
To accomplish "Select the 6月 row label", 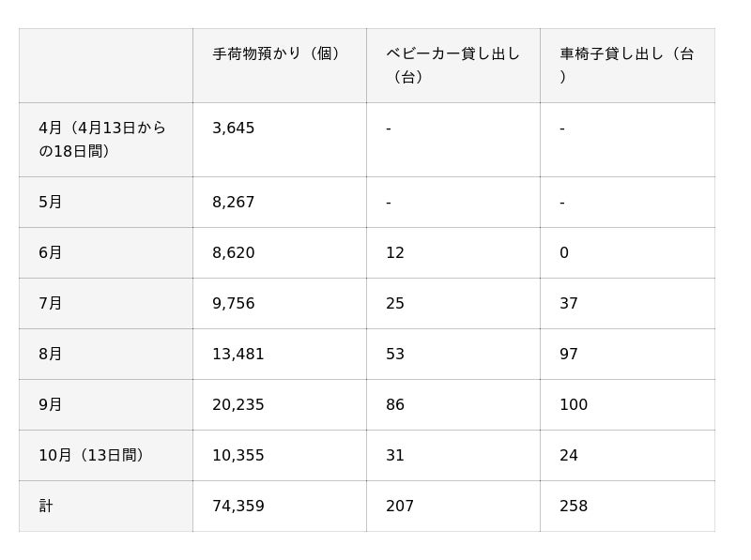I will click(x=51, y=253).
